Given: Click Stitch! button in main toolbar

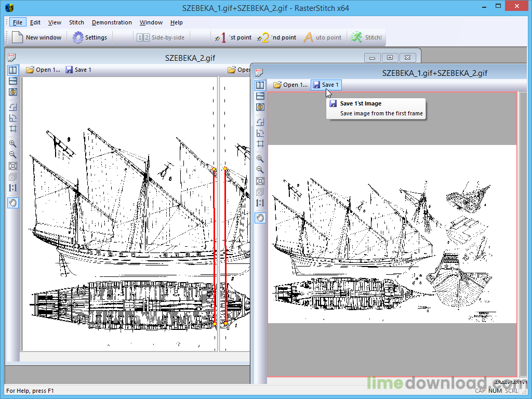Looking at the screenshot, I should point(366,37).
